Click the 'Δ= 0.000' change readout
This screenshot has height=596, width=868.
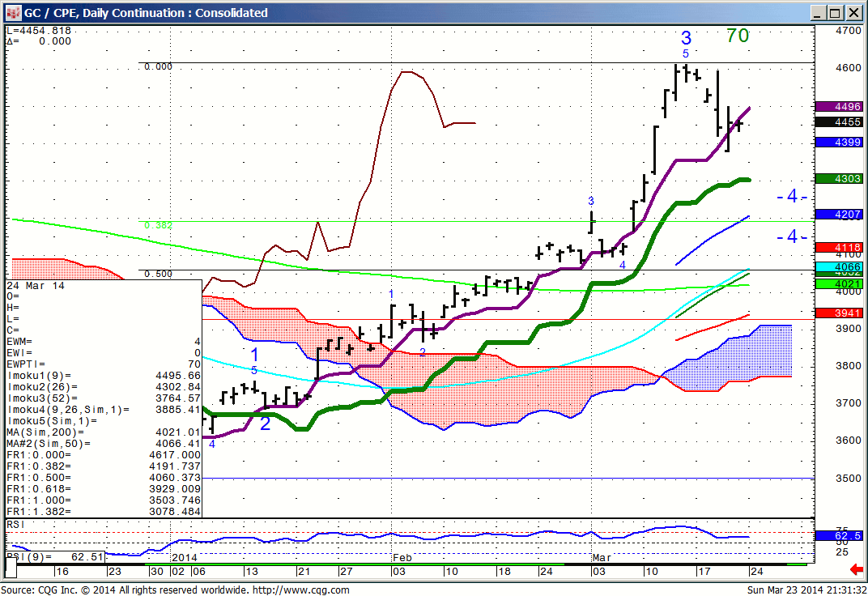(x=39, y=41)
